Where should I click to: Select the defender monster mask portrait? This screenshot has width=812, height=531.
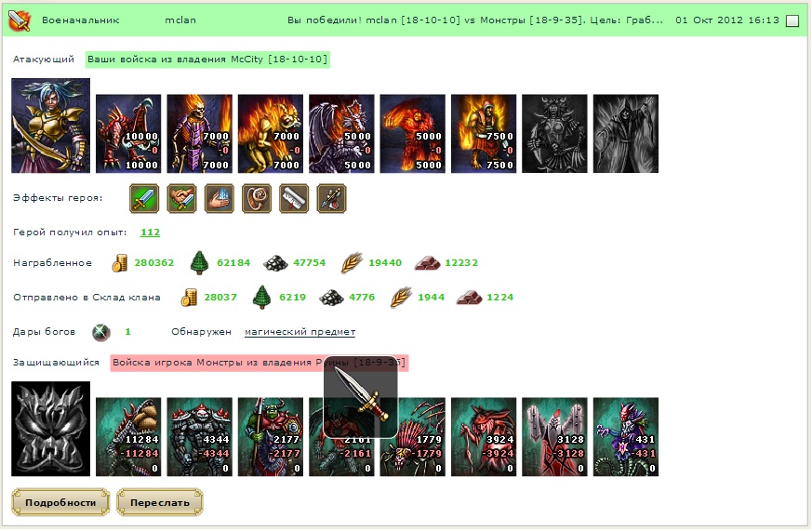(x=51, y=429)
